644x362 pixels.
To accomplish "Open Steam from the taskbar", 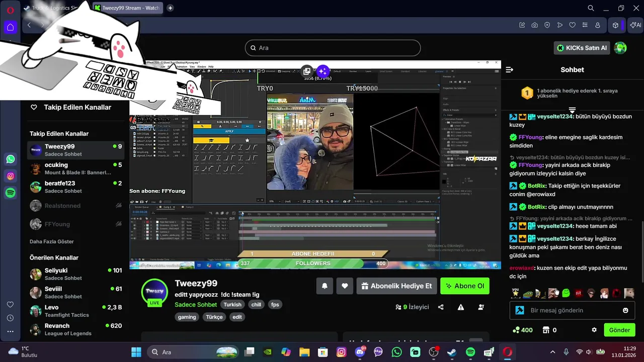I will point(452,352).
